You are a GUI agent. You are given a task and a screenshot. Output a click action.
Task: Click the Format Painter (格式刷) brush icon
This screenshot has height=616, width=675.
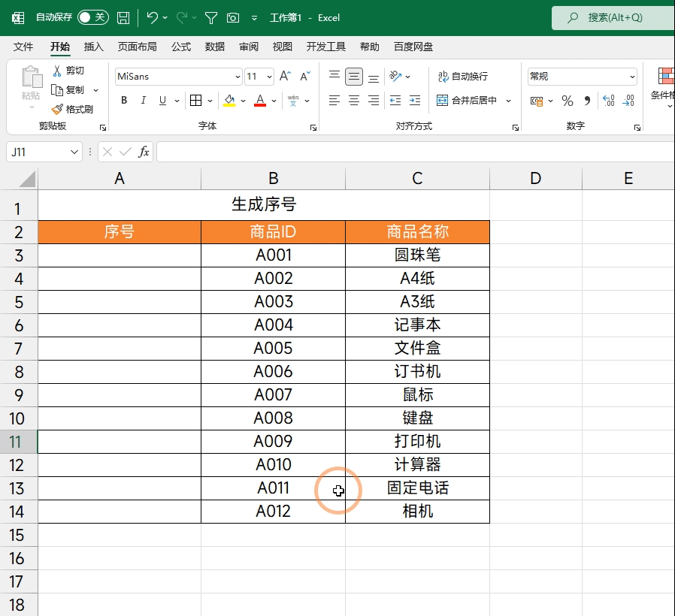pyautogui.click(x=57, y=109)
